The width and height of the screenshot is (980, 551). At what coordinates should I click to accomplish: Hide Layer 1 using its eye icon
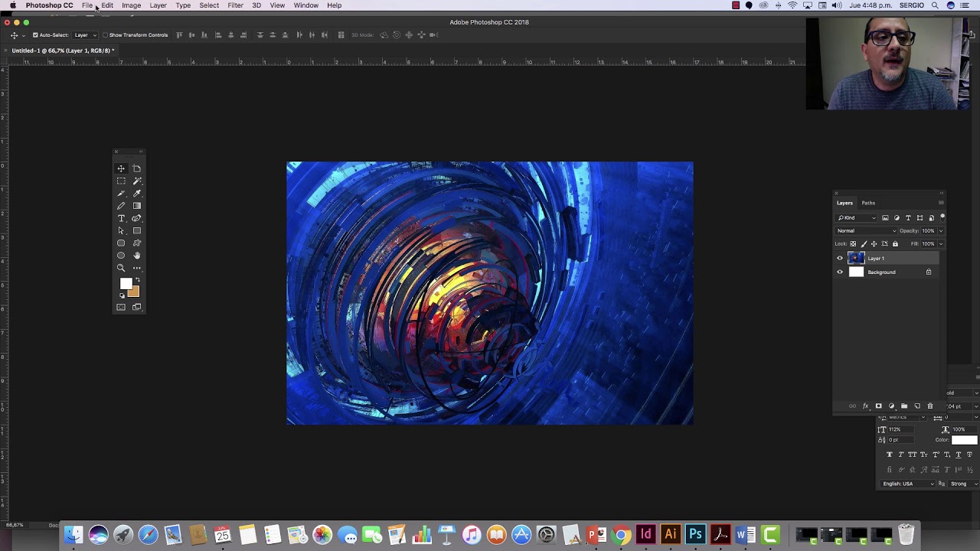point(840,258)
